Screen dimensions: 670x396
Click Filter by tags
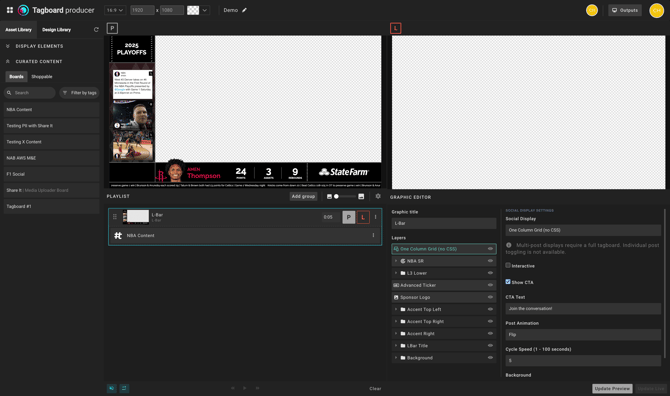tap(79, 93)
